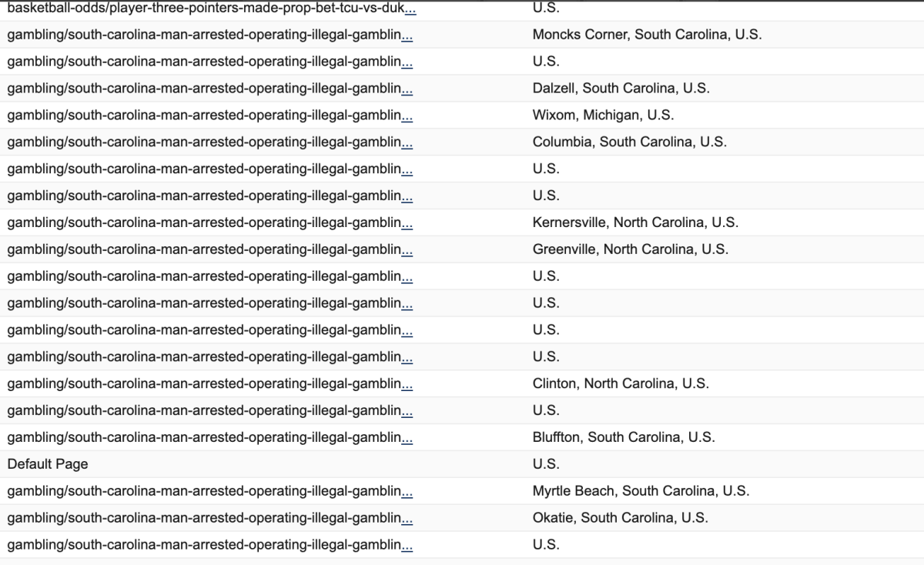Screen dimensions: 924x565
Task: Expand the truncated URL in the Myrtle Beach row
Action: pyautogui.click(x=407, y=491)
